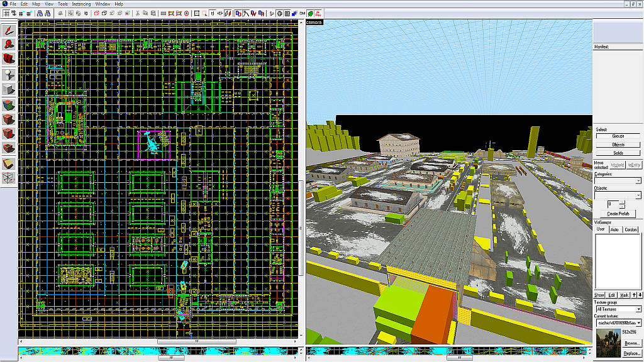
Task: Open the Tools menu
Action: (x=62, y=4)
